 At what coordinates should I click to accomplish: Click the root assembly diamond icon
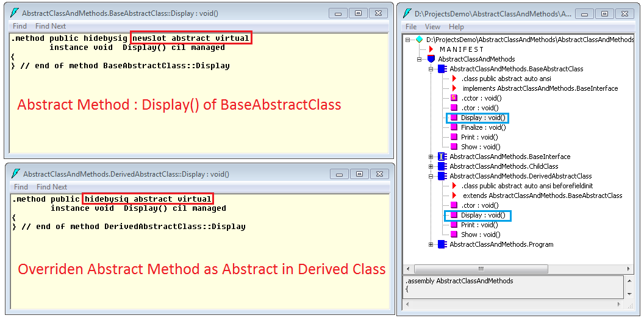tap(419, 40)
